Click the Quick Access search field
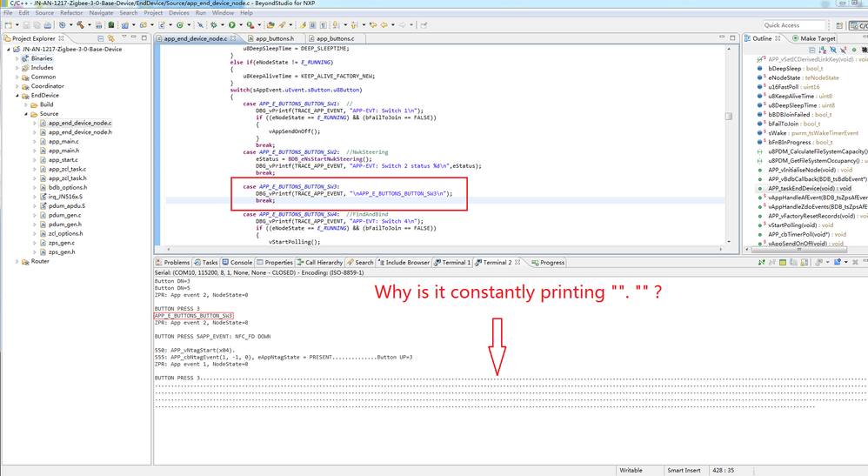The width and height of the screenshot is (868, 476). pos(794,25)
